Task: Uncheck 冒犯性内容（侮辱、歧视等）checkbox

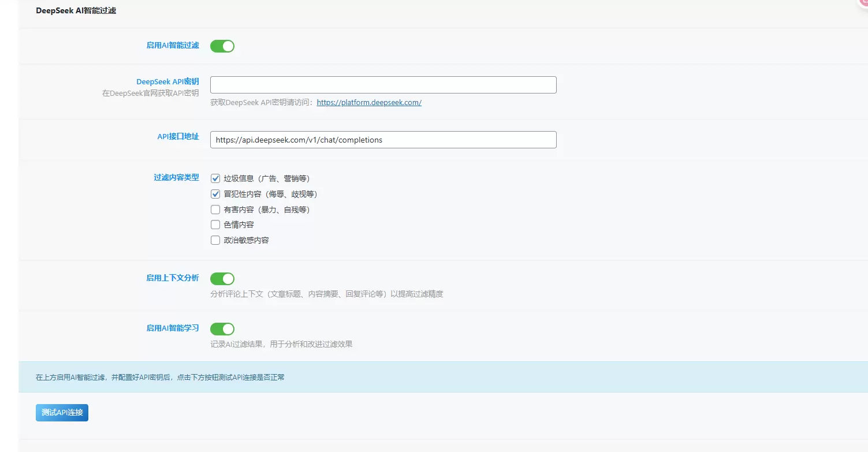Action: point(215,194)
